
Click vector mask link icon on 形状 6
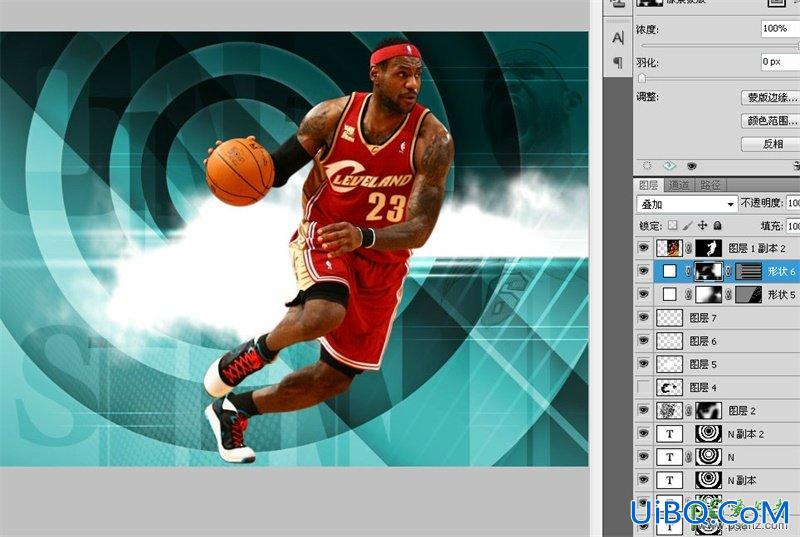(x=729, y=271)
